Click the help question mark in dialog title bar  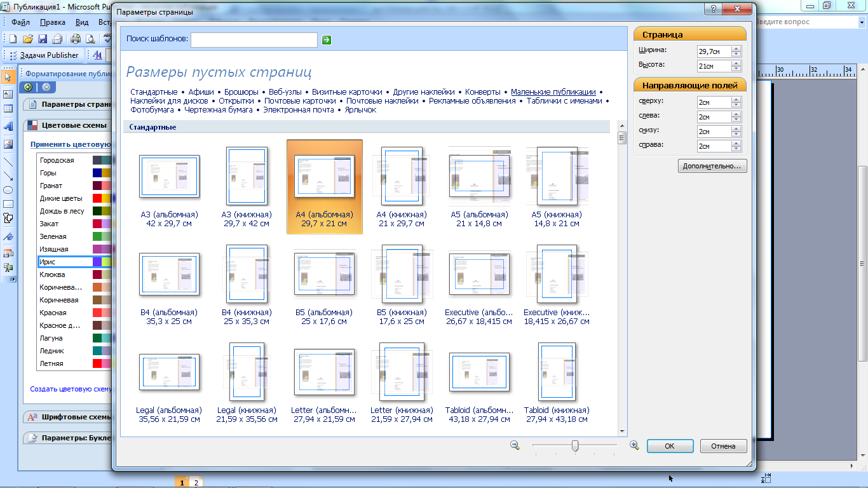[x=714, y=9]
